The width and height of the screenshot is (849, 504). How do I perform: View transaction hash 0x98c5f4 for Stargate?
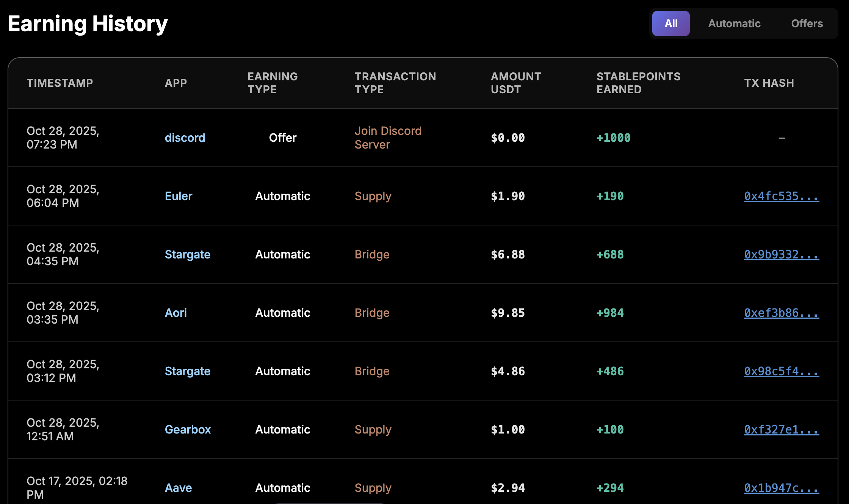coord(781,371)
